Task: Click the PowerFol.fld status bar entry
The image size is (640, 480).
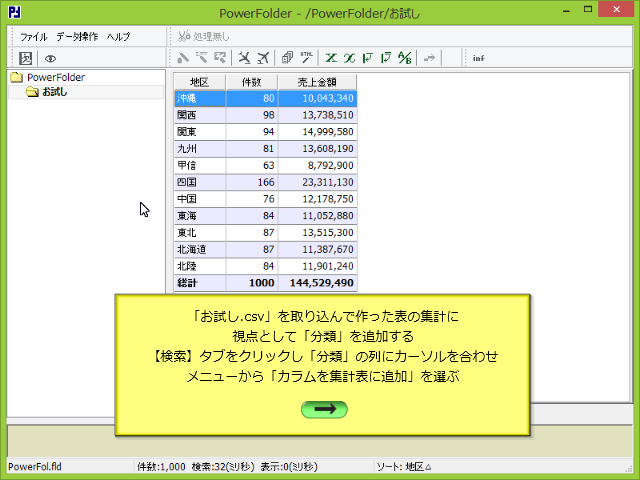Action: pos(35,467)
